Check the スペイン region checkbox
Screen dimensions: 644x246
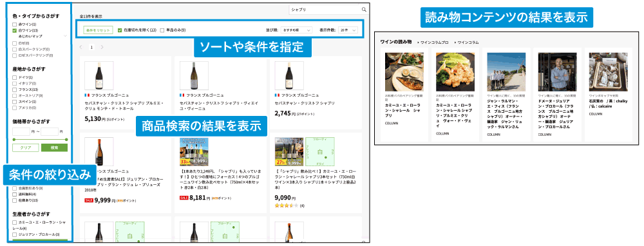(15, 102)
